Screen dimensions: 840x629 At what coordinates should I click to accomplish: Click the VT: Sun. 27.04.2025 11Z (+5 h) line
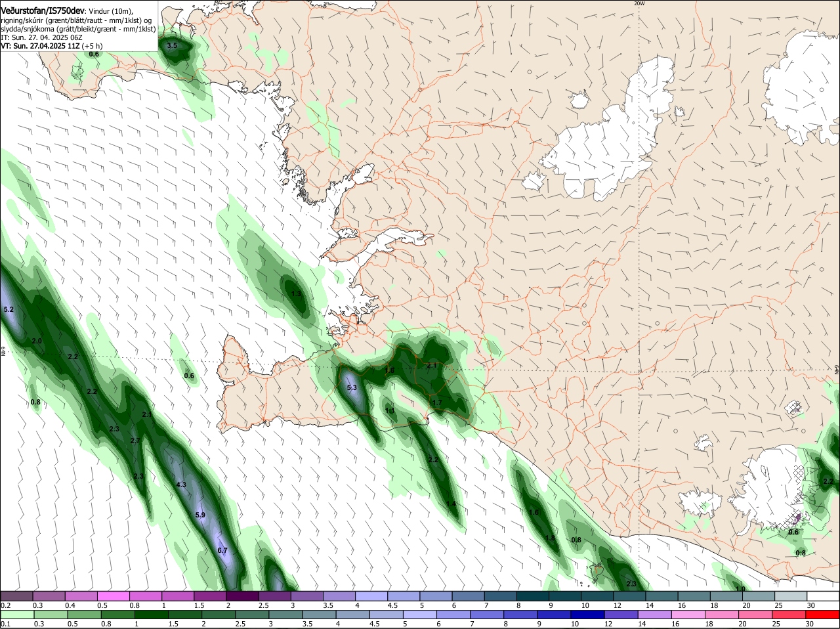(51, 46)
